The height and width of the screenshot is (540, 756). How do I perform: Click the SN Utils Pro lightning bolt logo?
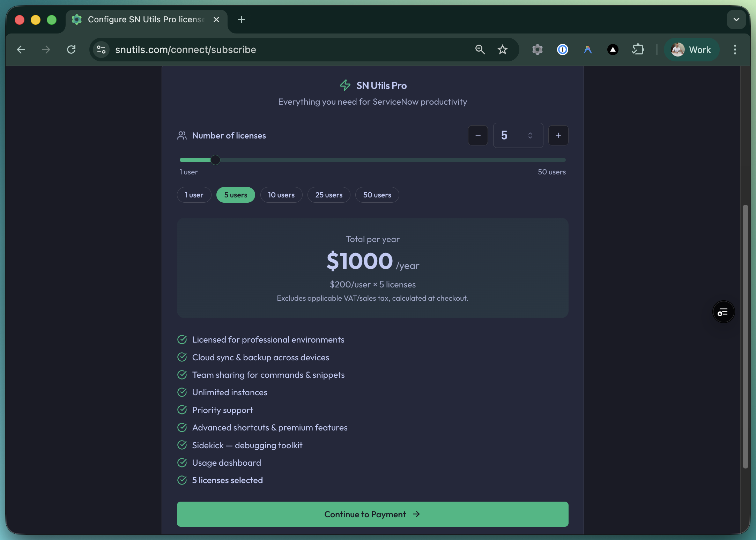pos(345,85)
